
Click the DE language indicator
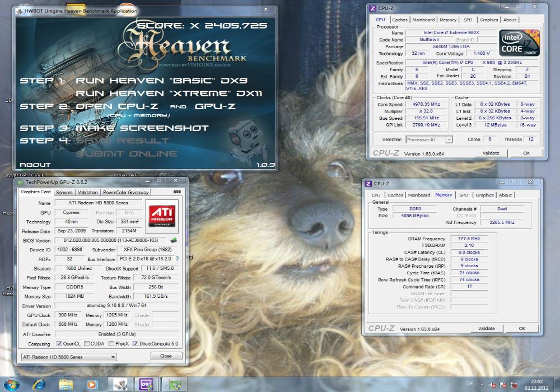coord(470,384)
